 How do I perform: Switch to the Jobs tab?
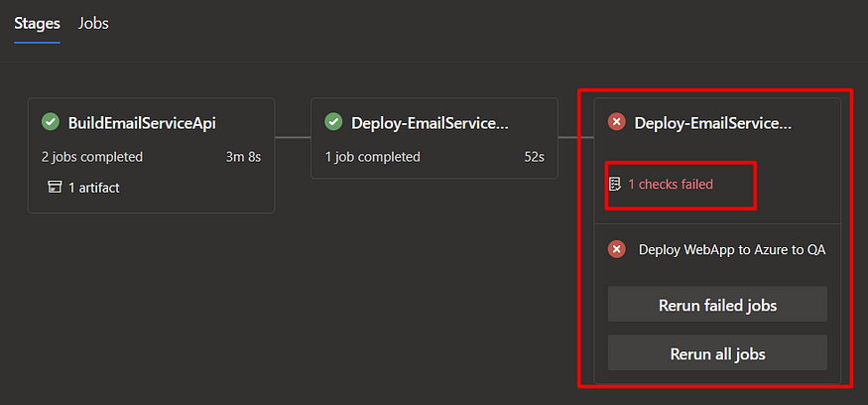93,23
